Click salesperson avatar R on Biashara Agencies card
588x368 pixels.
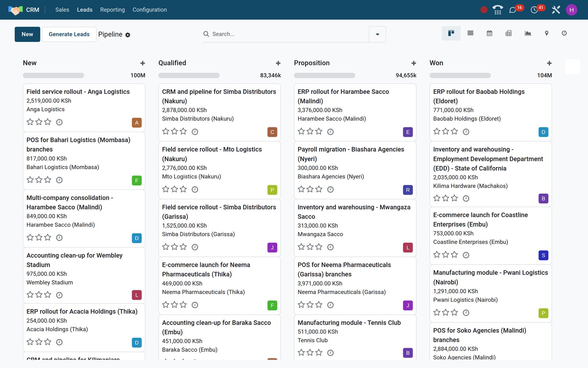click(x=408, y=190)
